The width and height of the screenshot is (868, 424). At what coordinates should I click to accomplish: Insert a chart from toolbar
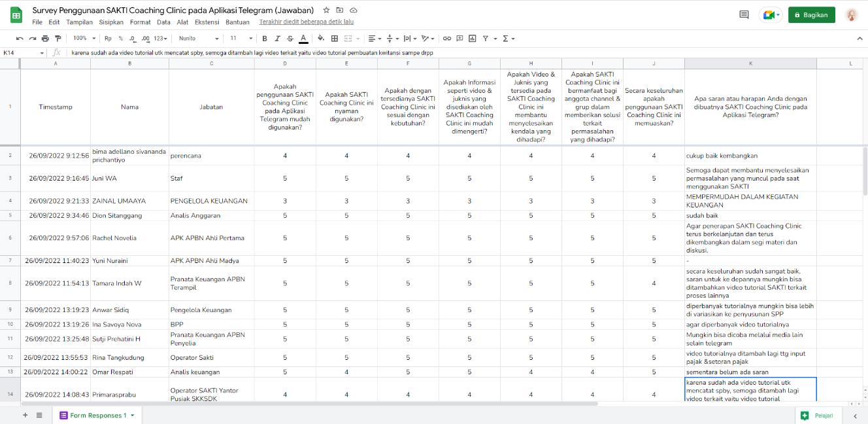coord(472,39)
